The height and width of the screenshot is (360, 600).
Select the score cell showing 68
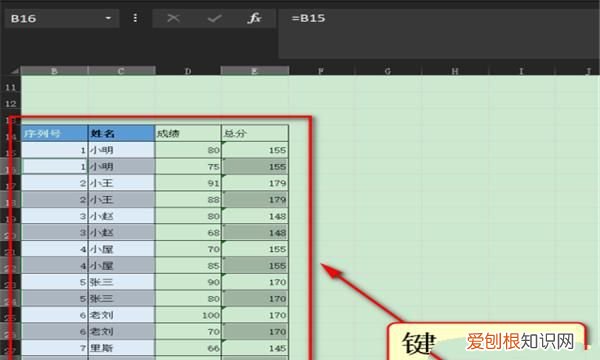(188, 232)
